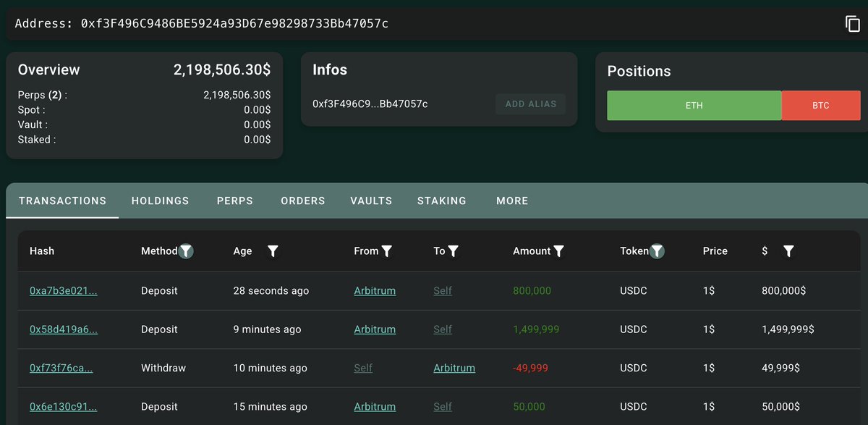The height and width of the screenshot is (425, 868).
Task: Open the From column filter icon
Action: pos(387,251)
